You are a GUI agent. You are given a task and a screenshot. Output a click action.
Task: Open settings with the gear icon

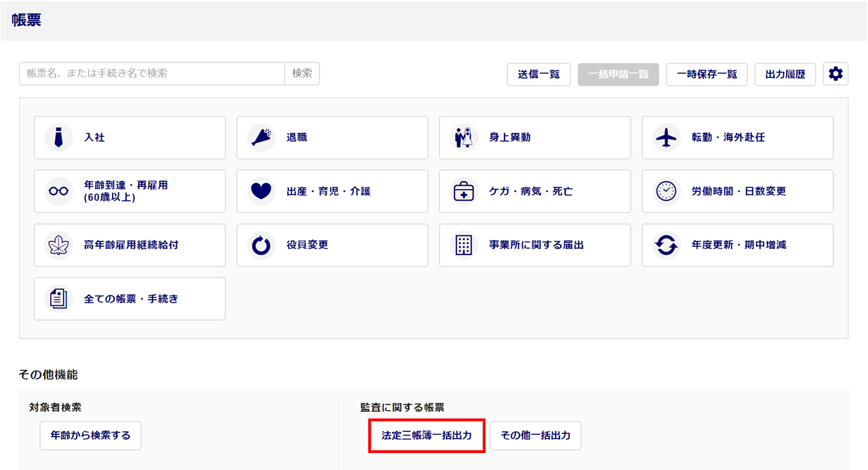835,74
